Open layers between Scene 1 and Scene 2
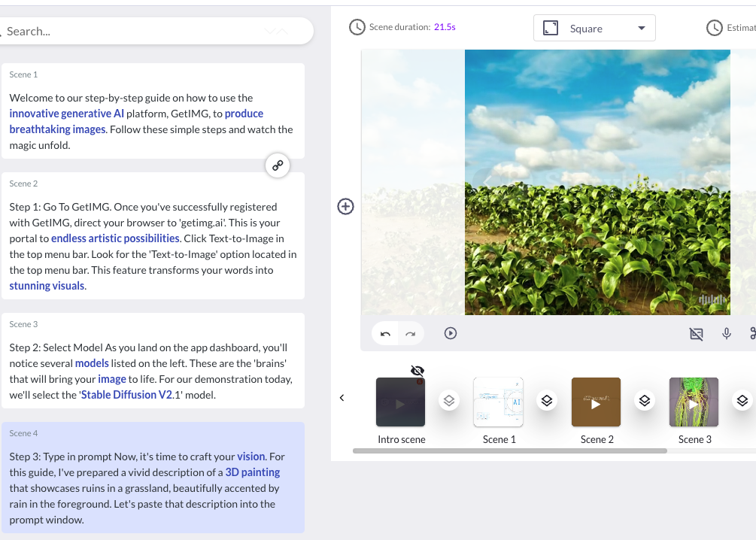This screenshot has height=540, width=756. [x=547, y=401]
